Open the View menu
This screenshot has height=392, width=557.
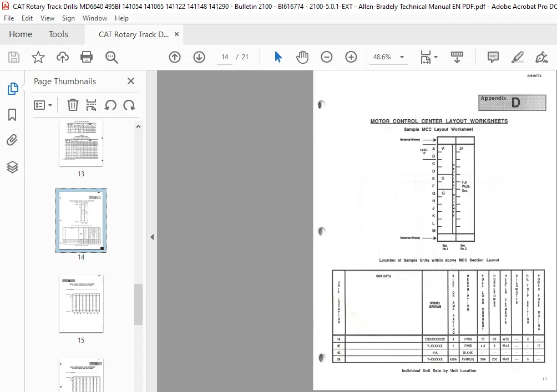click(x=47, y=18)
